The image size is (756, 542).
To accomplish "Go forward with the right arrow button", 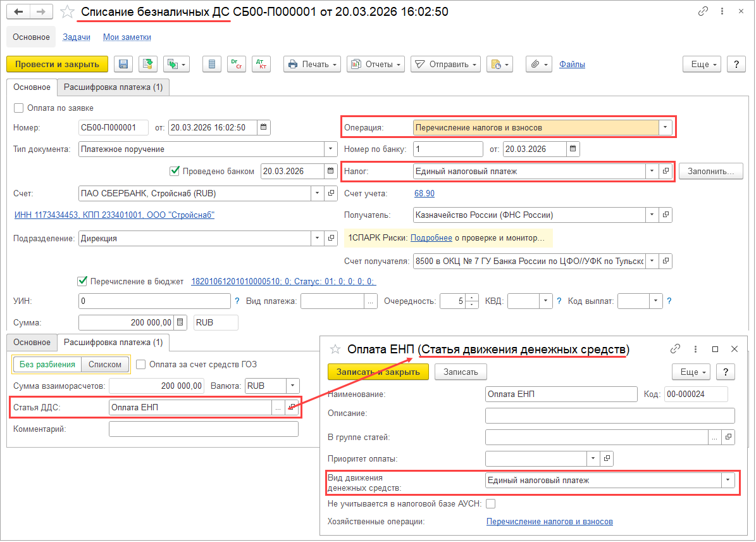I will (42, 11).
